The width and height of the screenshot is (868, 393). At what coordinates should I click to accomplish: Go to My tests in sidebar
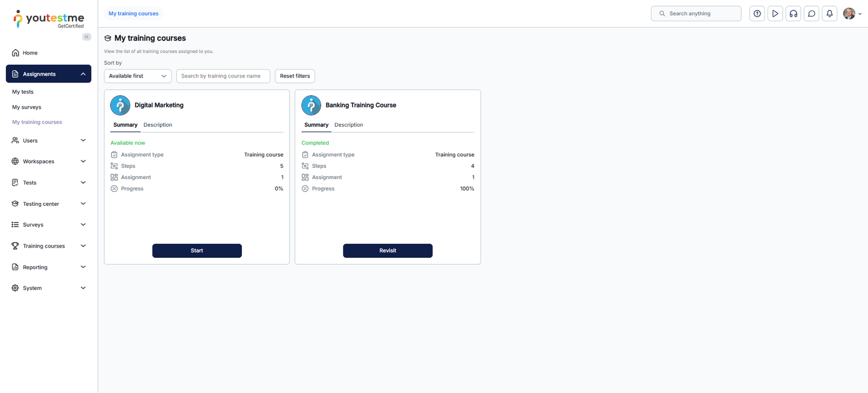(23, 92)
